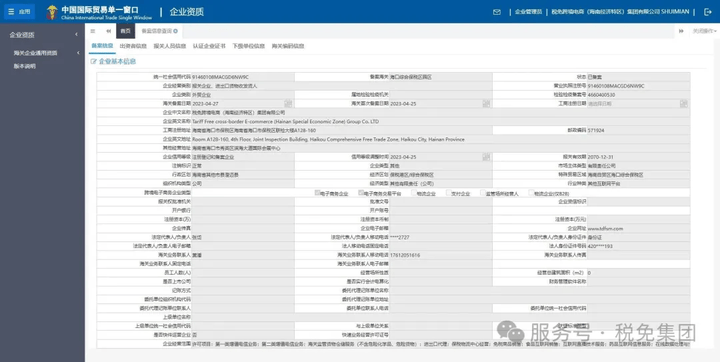This screenshot has width=720, height=362.
Task: Tick the 监管场所经营人 checkbox
Action: click(x=483, y=192)
